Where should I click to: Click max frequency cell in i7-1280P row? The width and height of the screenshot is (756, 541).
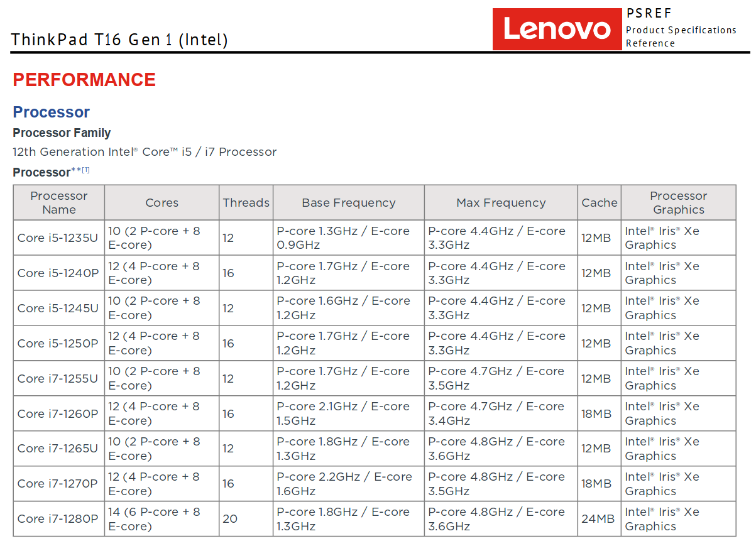pos(501,519)
